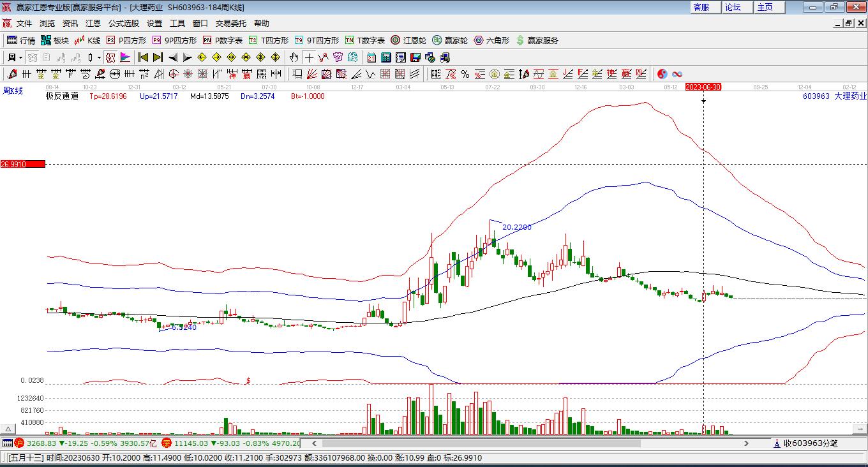The width and height of the screenshot is (868, 467).
Task: Click the 26.9910 price level marker
Action: (23, 164)
